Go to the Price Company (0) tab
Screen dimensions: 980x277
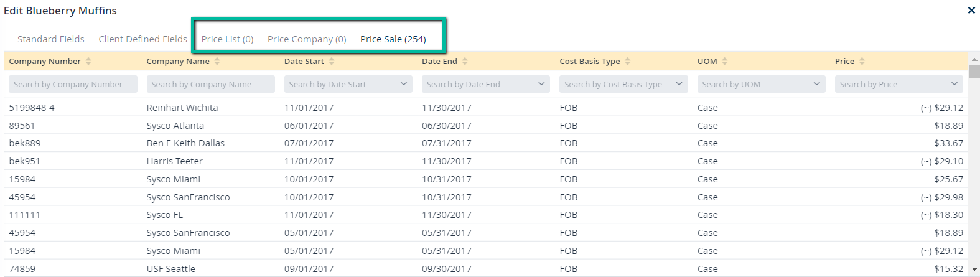pos(307,39)
